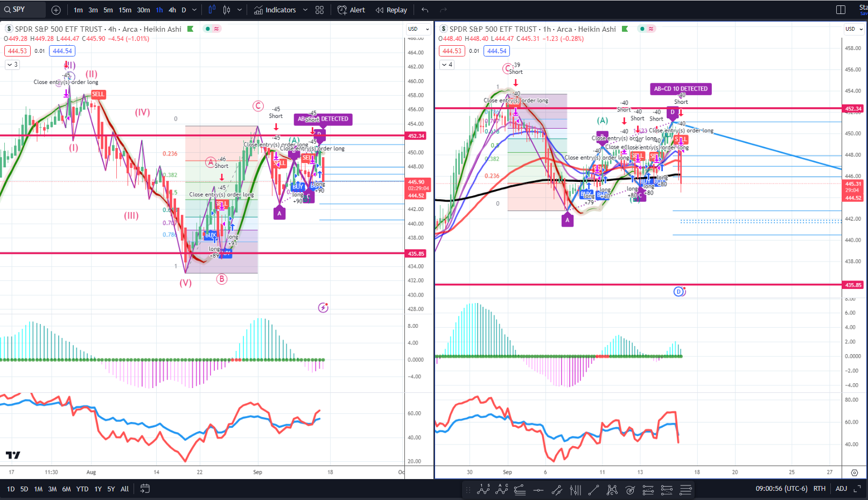Set range to 5D

click(24, 489)
